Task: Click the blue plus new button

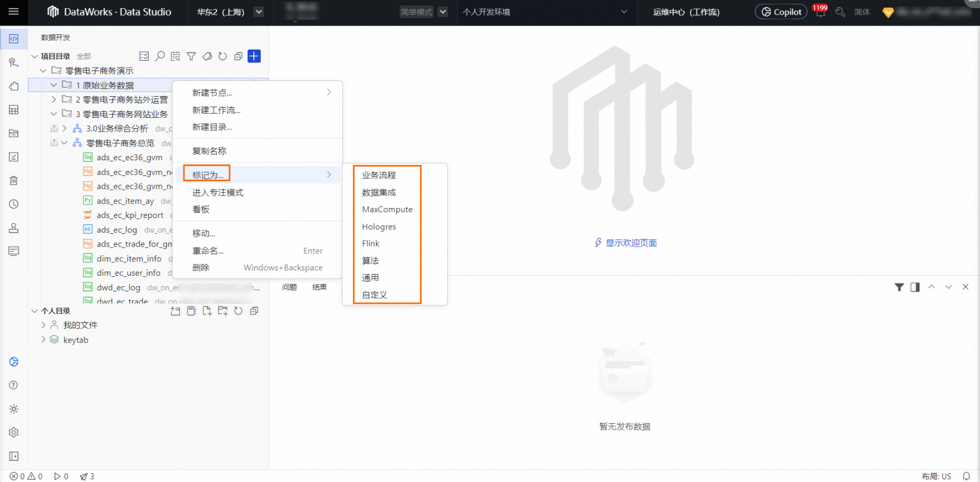Action: 254,56
